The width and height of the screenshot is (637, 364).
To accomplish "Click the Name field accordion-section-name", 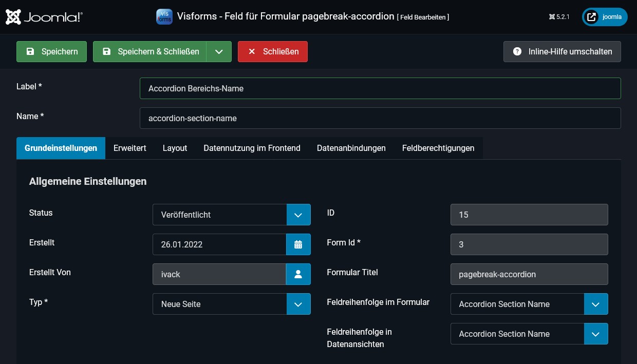I will [x=380, y=118].
